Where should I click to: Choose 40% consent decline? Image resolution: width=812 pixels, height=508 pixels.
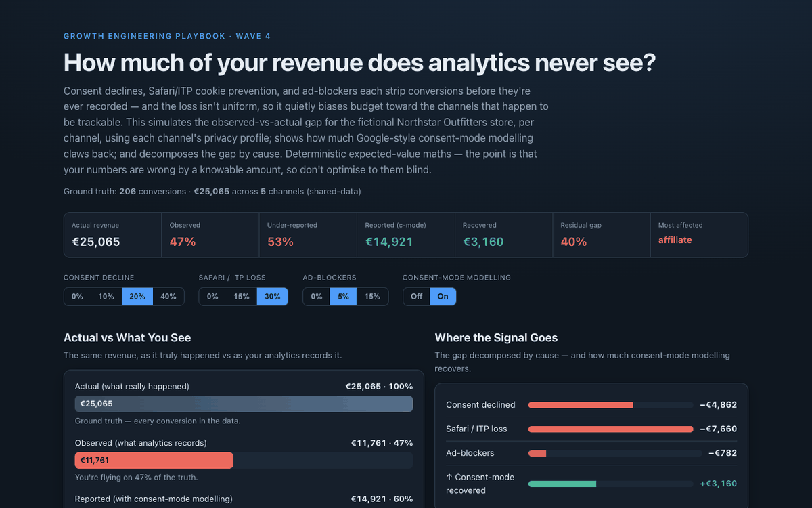click(168, 297)
